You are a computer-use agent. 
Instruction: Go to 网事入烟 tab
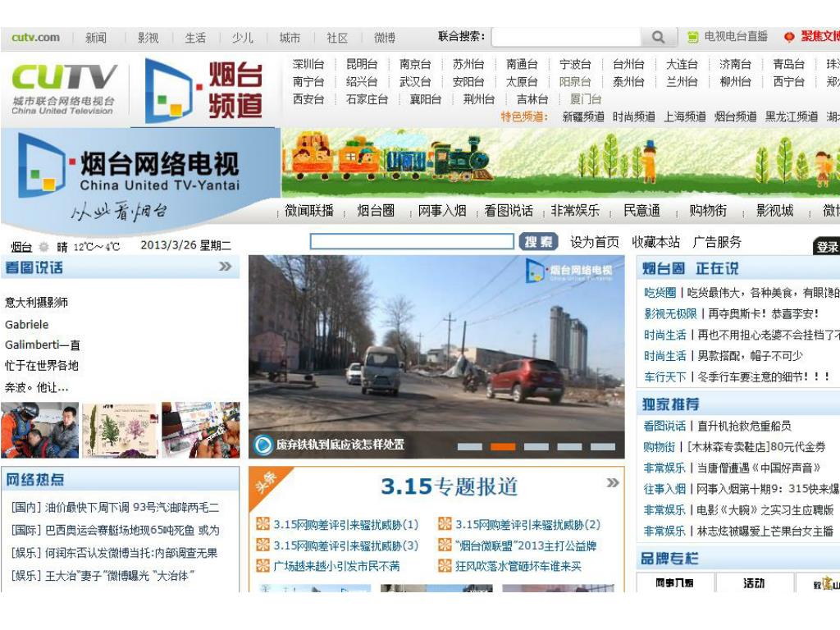pos(442,211)
